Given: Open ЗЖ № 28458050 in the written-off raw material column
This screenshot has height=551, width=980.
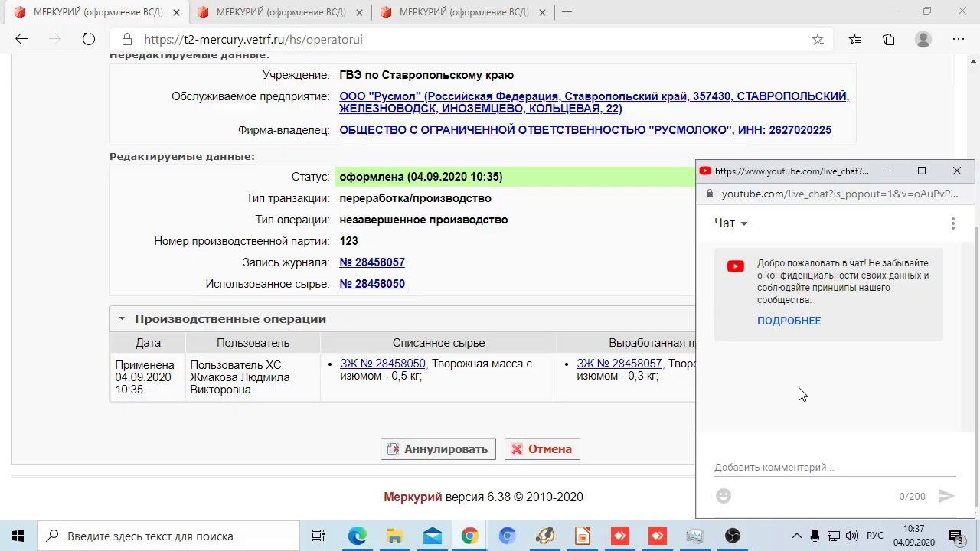Looking at the screenshot, I should [382, 364].
